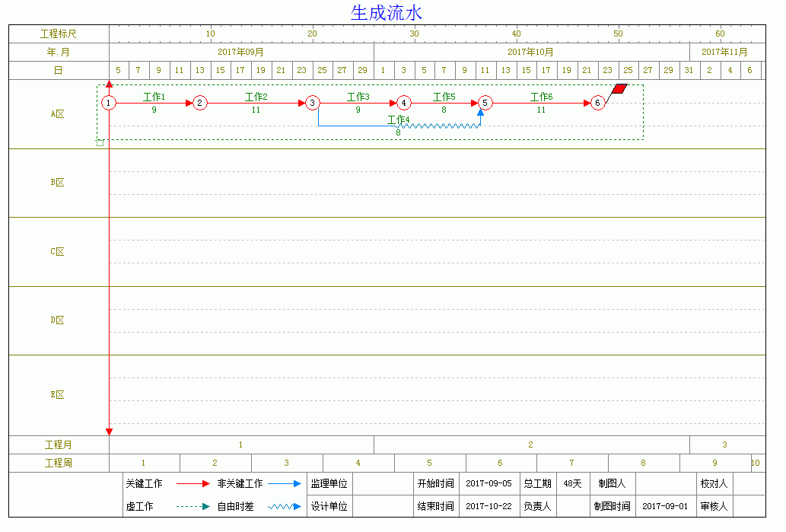The width and height of the screenshot is (786, 532).
Task: Select the D区 zone label
Action: pos(58,320)
